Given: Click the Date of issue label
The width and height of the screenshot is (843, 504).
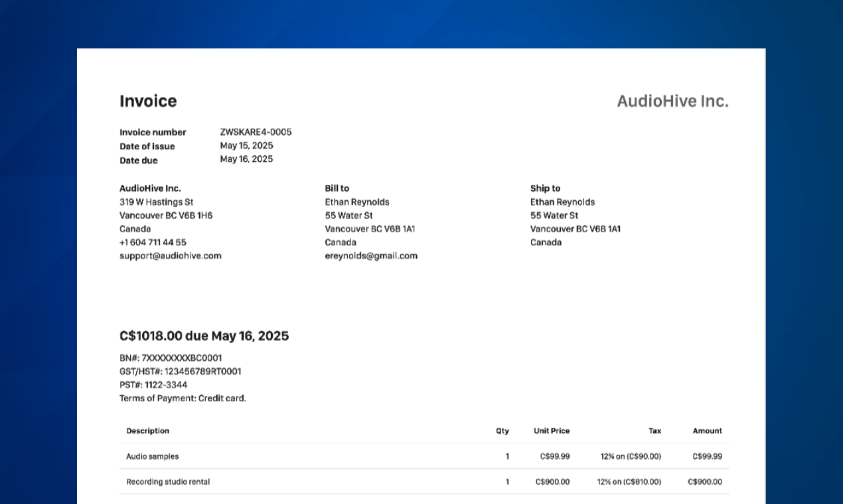Looking at the screenshot, I should coord(147,146).
